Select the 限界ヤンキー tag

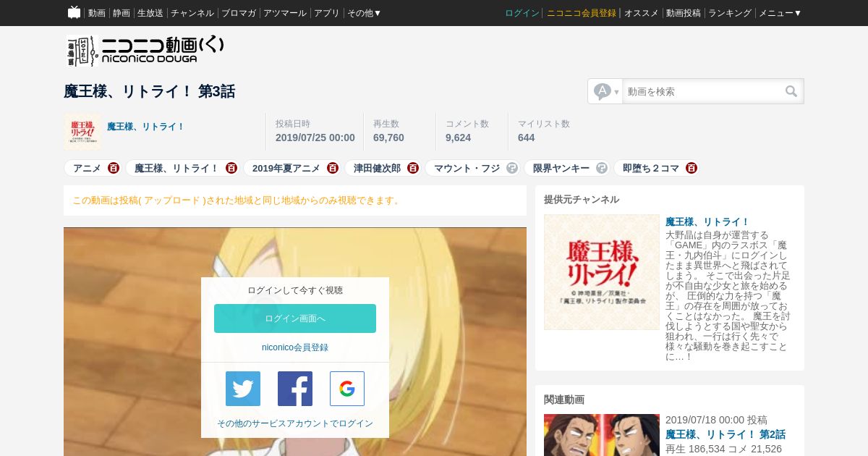[561, 168]
